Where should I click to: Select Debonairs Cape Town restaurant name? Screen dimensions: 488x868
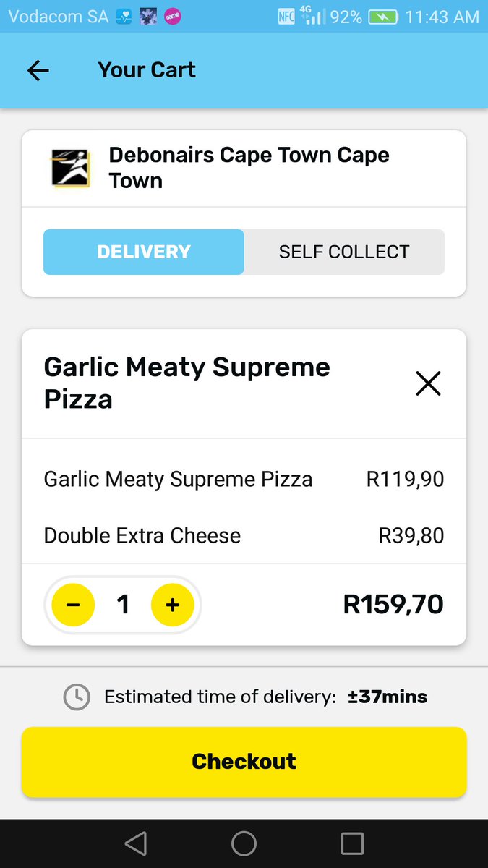249,168
